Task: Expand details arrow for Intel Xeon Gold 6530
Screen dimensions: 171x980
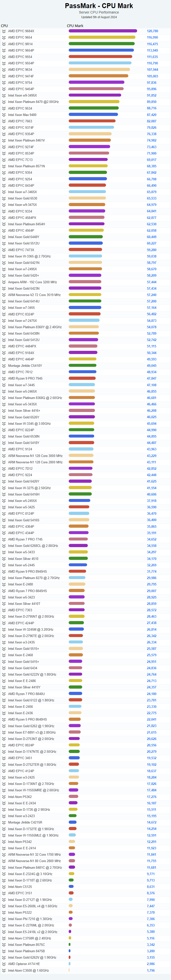Action: coord(4,199)
